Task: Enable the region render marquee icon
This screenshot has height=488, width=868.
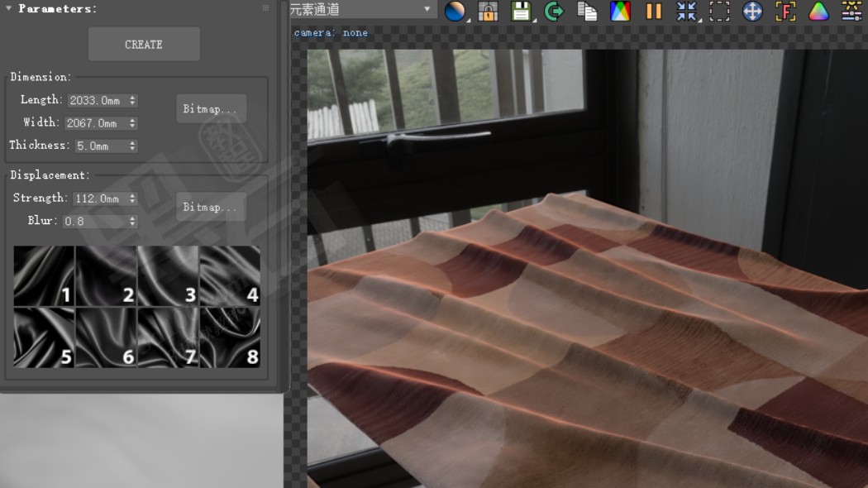Action: click(718, 12)
